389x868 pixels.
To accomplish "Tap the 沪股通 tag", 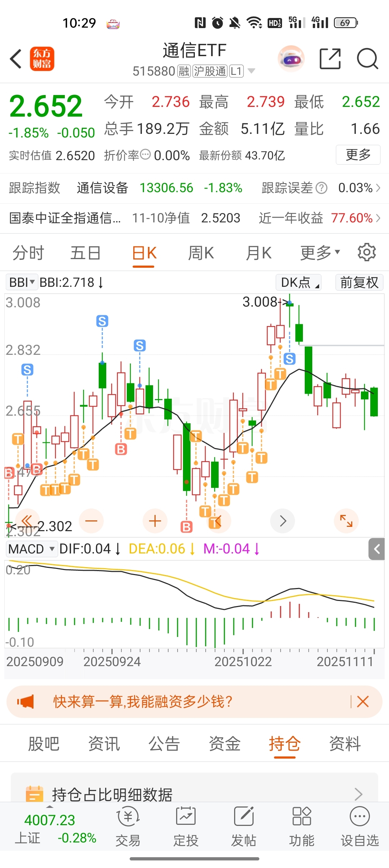I will point(210,71).
